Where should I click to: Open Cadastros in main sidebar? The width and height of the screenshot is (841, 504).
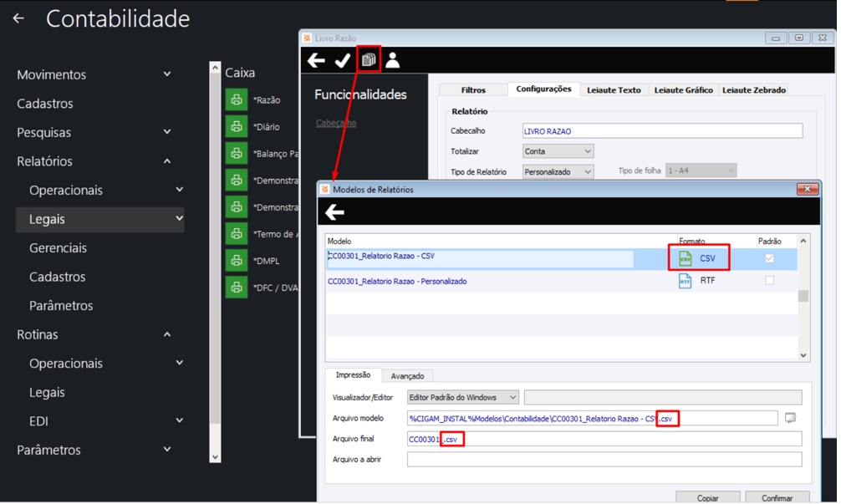[x=45, y=104]
